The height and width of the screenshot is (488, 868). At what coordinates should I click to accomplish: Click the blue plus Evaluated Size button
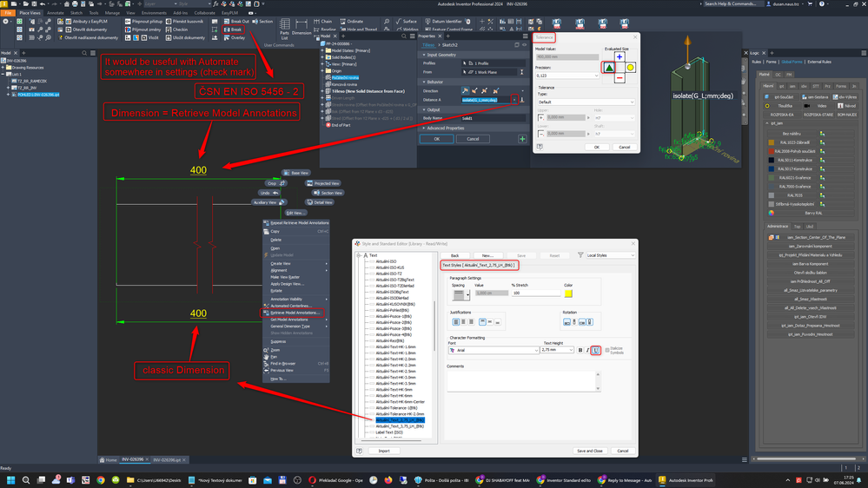click(x=620, y=56)
